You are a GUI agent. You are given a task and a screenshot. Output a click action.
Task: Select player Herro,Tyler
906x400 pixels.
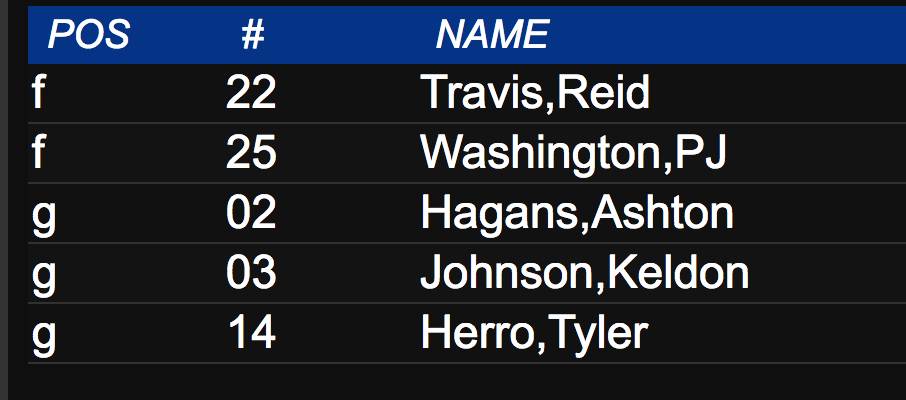coord(534,334)
